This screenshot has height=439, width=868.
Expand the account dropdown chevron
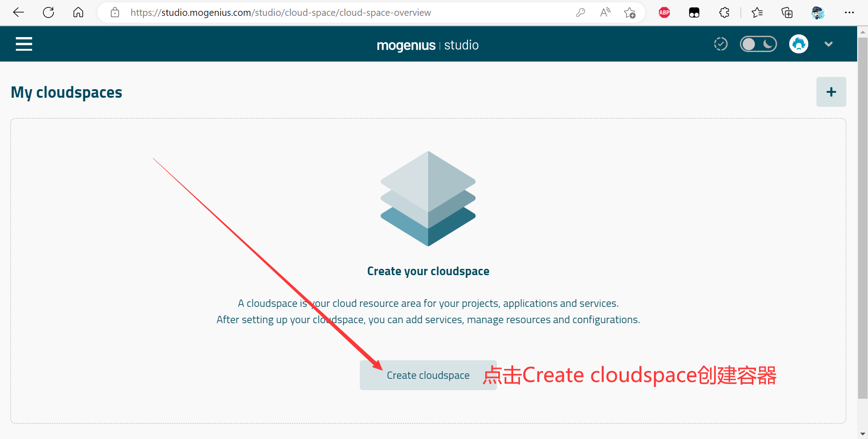pos(828,44)
